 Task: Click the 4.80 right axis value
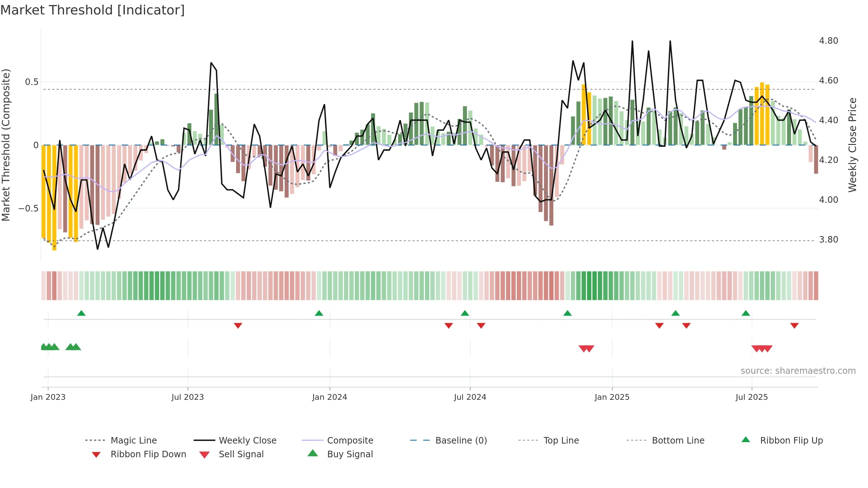(829, 40)
